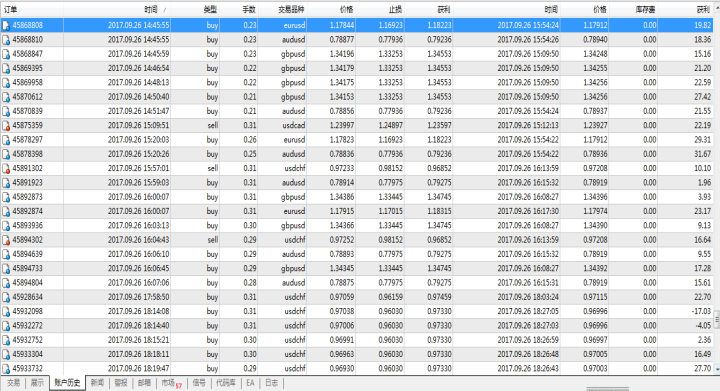This screenshot has height=391, width=720.
Task: Click the order icon beside 45894639
Action: click(6, 254)
